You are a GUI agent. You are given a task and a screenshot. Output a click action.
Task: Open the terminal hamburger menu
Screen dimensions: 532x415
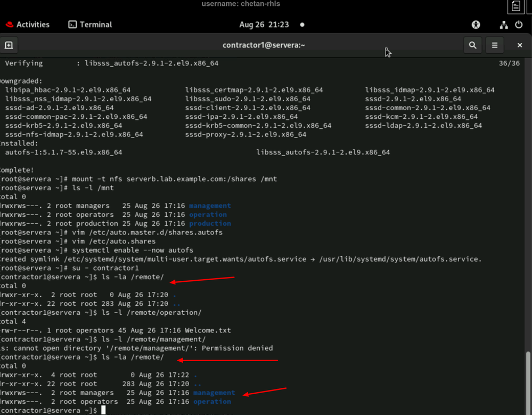coord(495,45)
